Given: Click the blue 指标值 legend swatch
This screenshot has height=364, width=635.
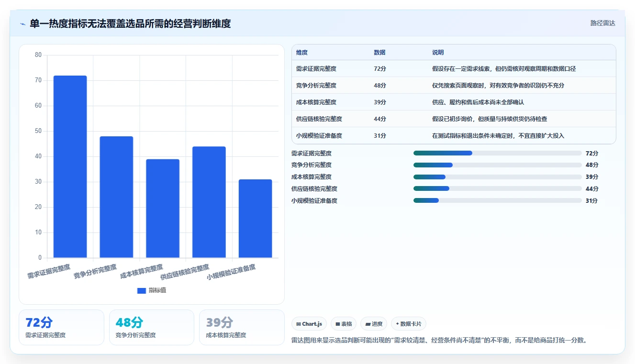Looking at the screenshot, I should click(141, 290).
